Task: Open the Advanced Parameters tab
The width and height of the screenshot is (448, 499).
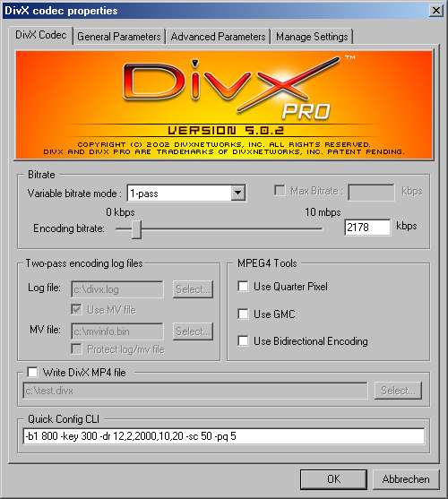Action: pyautogui.click(x=218, y=37)
